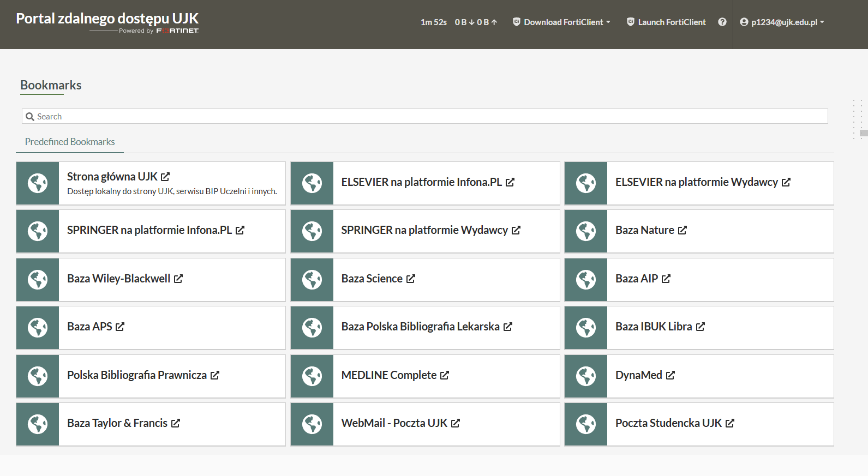Click globe icon for Baza APS
868x476 pixels.
click(38, 328)
